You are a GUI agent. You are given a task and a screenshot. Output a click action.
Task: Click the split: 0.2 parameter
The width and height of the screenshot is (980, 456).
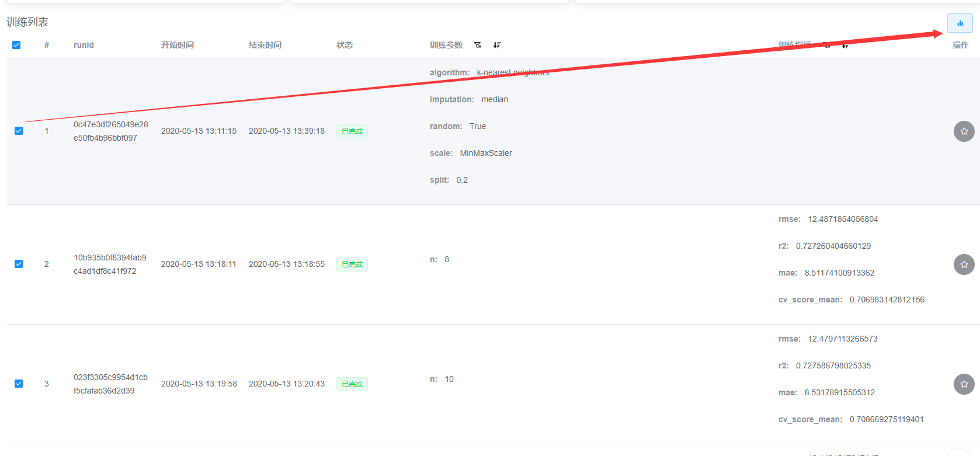pyautogui.click(x=449, y=180)
